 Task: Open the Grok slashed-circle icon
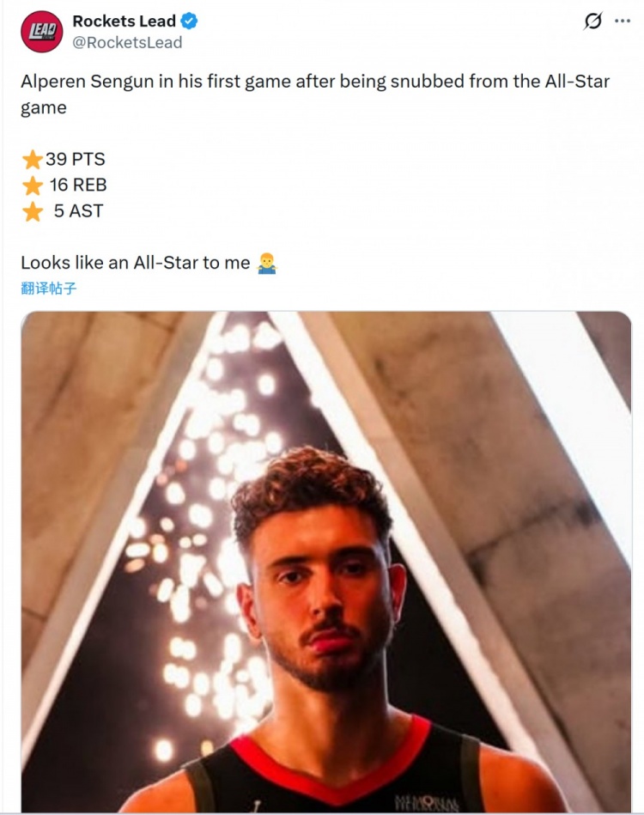click(592, 21)
